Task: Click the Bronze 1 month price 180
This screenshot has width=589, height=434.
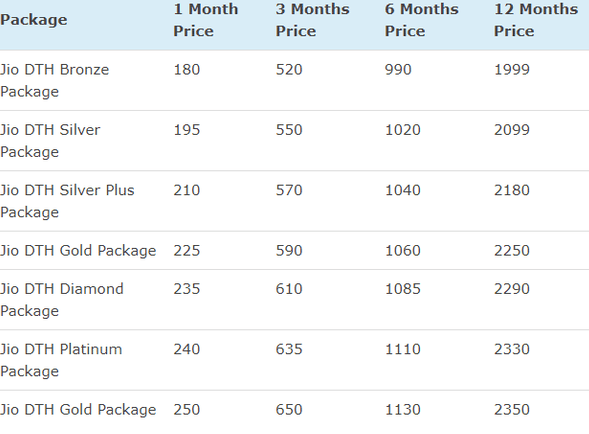Action: click(187, 70)
